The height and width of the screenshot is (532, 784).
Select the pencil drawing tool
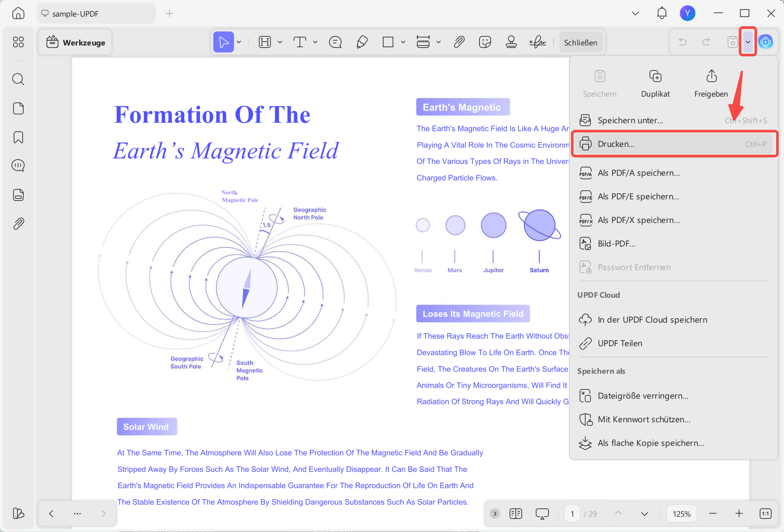coord(362,42)
